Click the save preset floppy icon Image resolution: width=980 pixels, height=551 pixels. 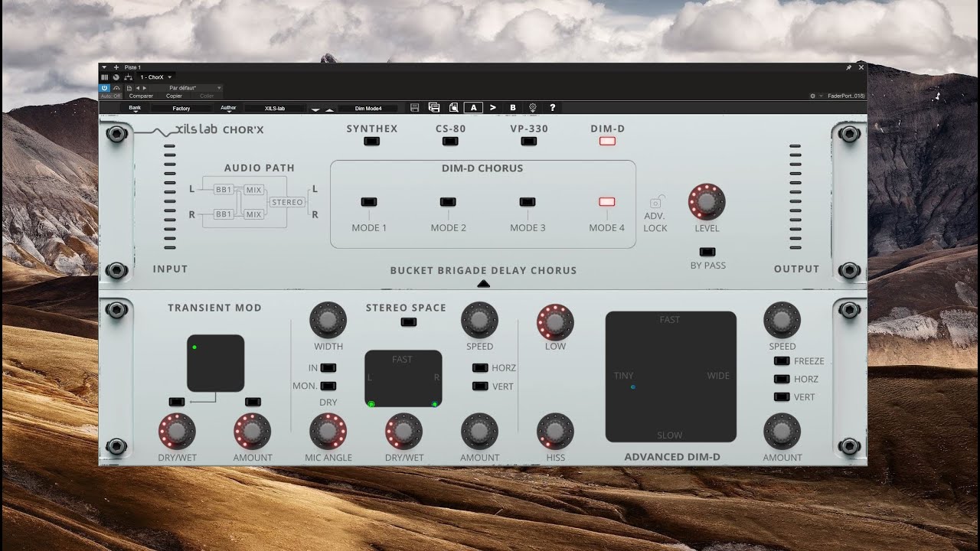pos(414,108)
